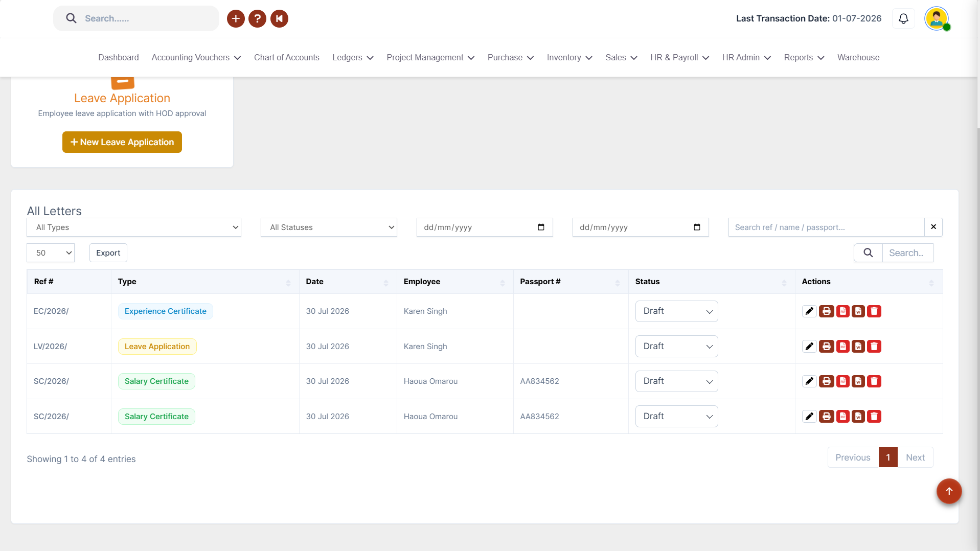Open the user profile avatar
The image size is (980, 551).
937,18
